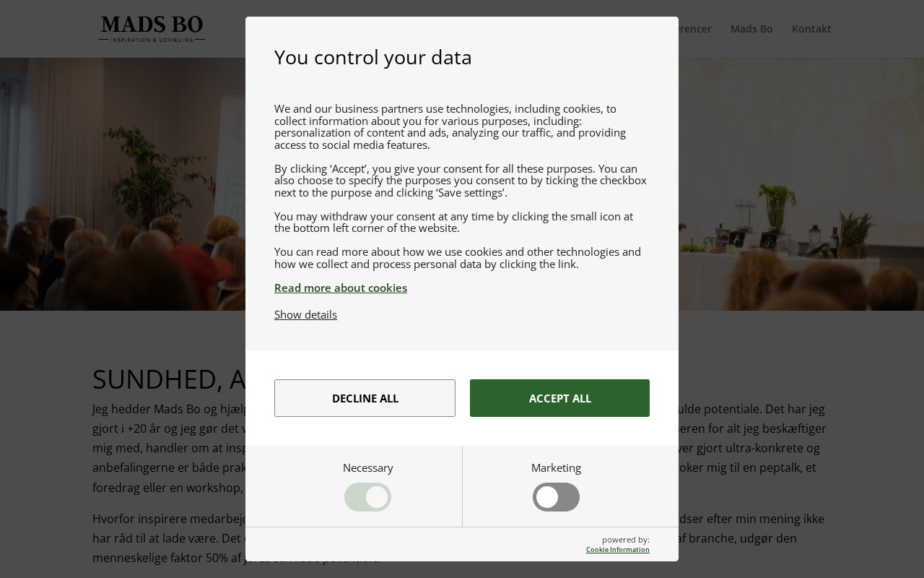Click the partially hidden Referencer nav item

[694, 29]
